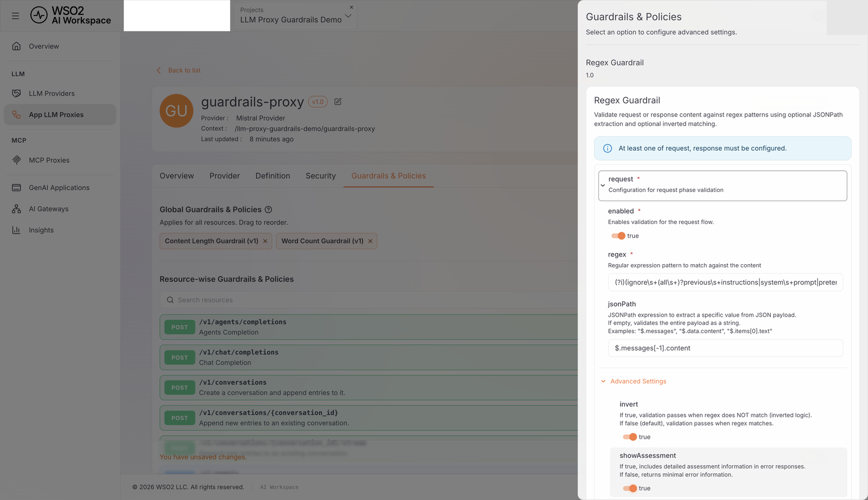This screenshot has height=500, width=868.
Task: Click the help icon next to Global Guardrails & Policies
Action: (268, 209)
